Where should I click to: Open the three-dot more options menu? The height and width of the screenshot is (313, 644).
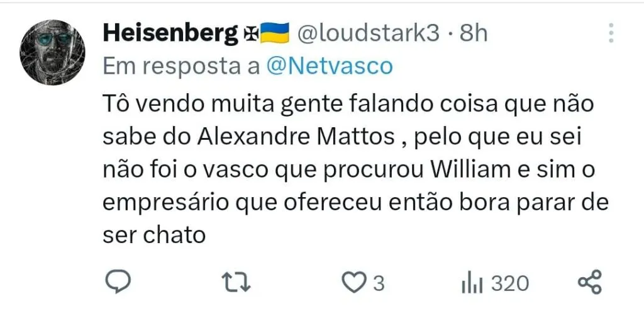[x=611, y=33]
